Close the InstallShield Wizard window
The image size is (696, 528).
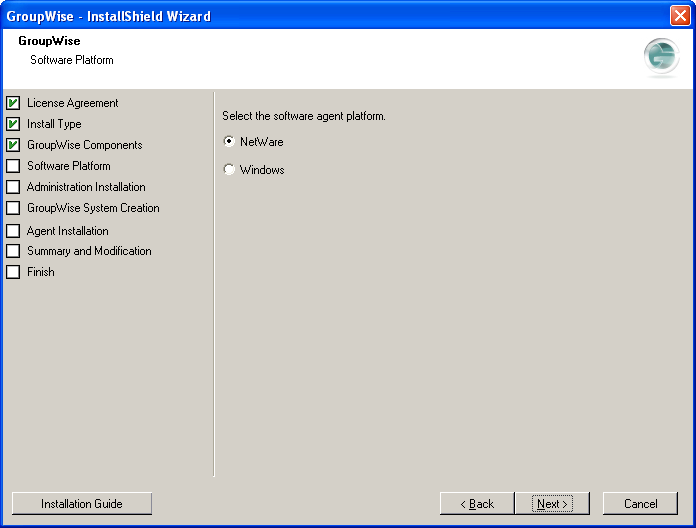point(680,16)
